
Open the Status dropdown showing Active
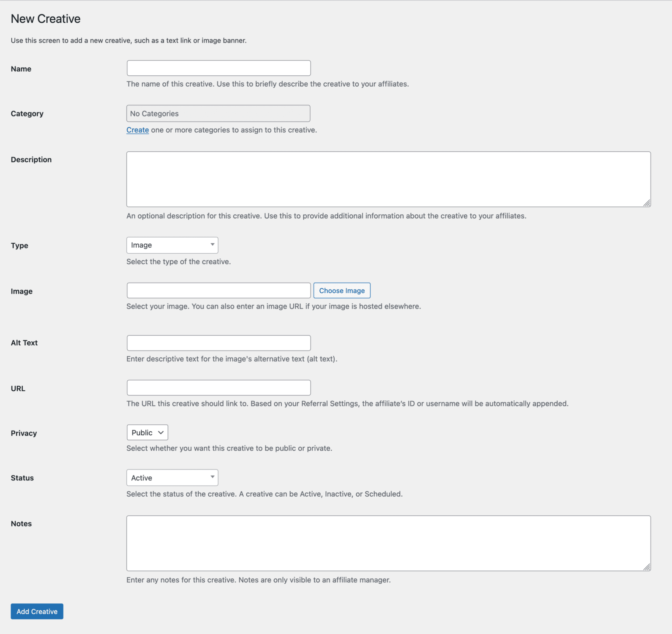pyautogui.click(x=172, y=477)
